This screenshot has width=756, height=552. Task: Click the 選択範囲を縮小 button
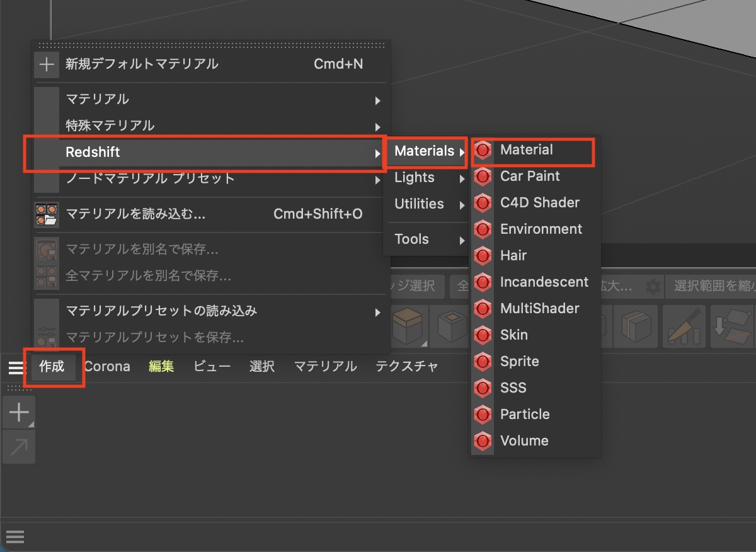pyautogui.click(x=712, y=287)
